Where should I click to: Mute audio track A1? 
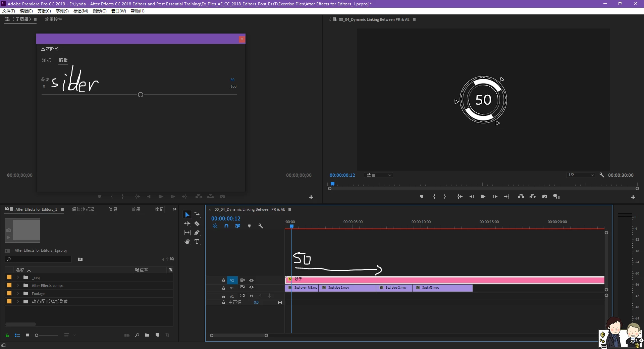point(251,296)
